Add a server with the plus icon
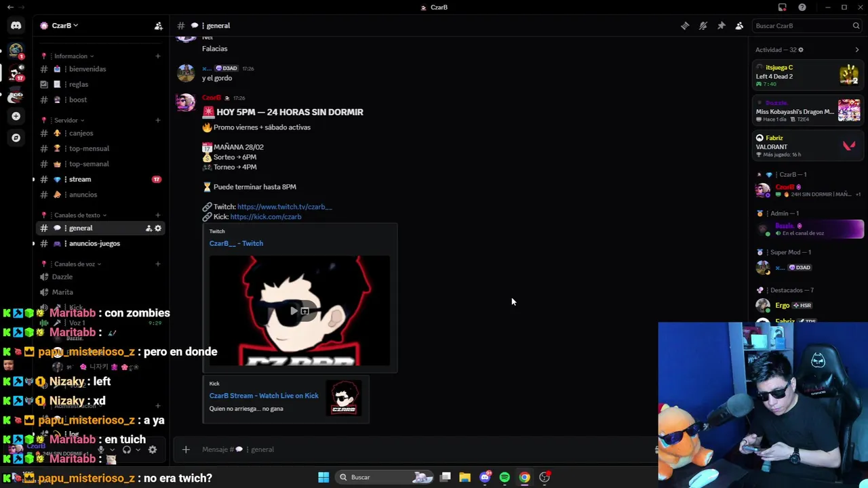This screenshot has height=488, width=868. point(16,116)
